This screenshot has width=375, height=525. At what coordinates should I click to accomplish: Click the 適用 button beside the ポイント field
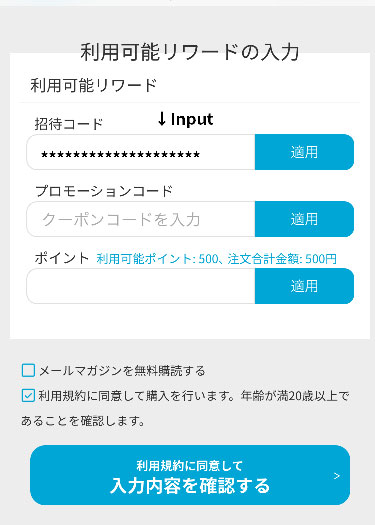[x=304, y=286]
